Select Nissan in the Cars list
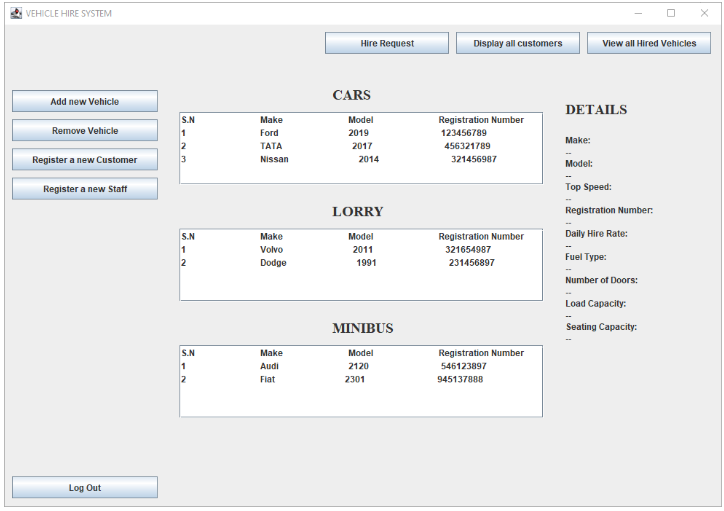724x511 pixels. [274, 159]
